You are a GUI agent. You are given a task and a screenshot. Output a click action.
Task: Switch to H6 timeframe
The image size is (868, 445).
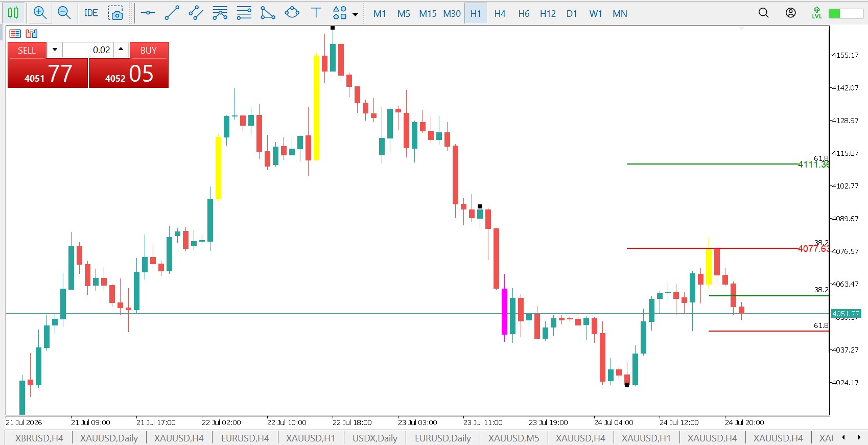pos(524,14)
